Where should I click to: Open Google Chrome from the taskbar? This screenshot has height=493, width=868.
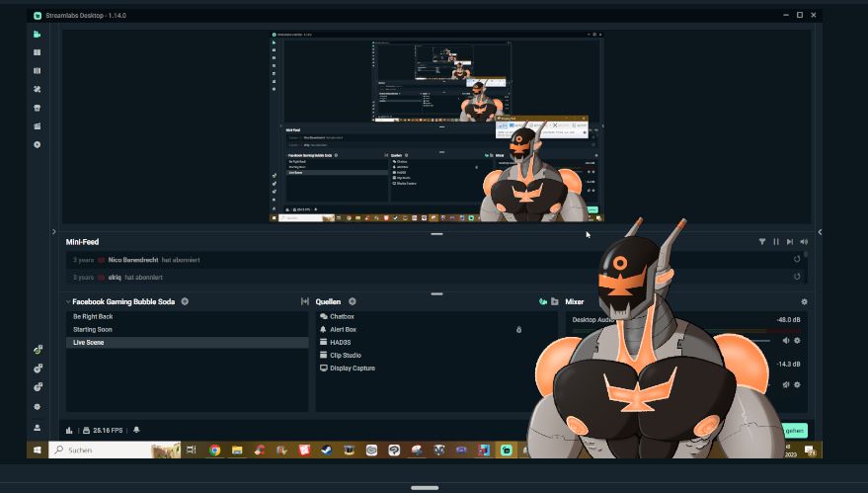[215, 451]
